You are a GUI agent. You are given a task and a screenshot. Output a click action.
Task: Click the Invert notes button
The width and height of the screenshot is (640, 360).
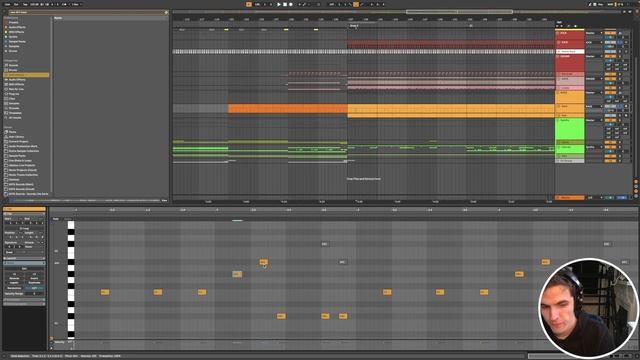click(x=34, y=278)
